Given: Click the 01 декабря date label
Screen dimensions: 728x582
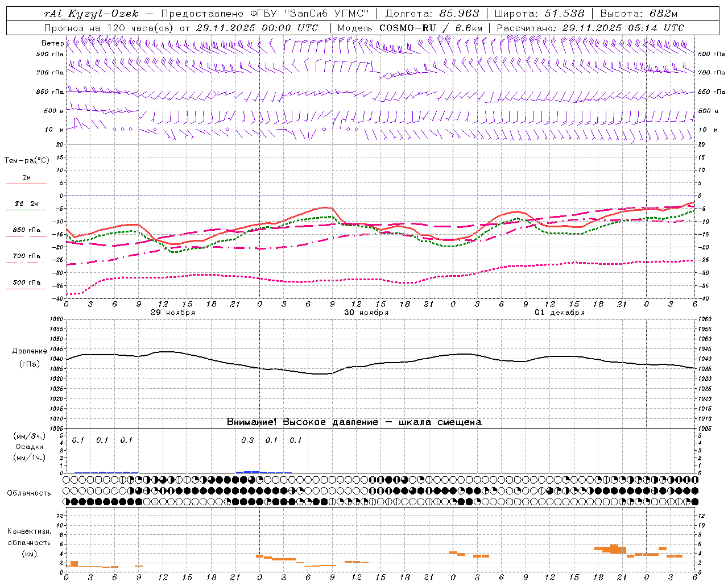Looking at the screenshot, I should [x=560, y=313].
